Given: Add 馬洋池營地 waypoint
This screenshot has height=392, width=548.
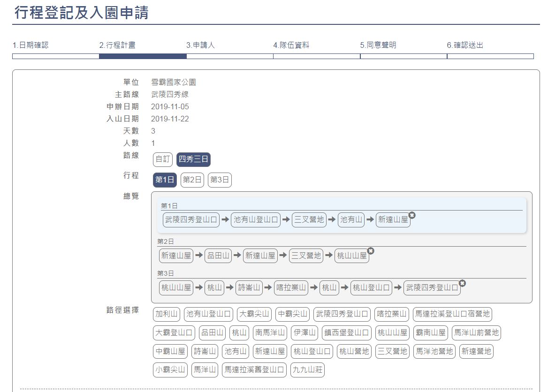Looking at the screenshot, I should click(434, 352).
